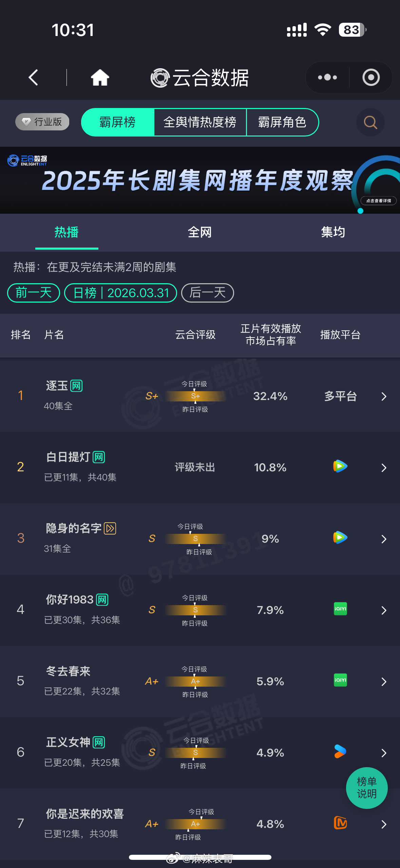
Task: Switch to 全舆情热度榜 segment
Action: coord(200,122)
